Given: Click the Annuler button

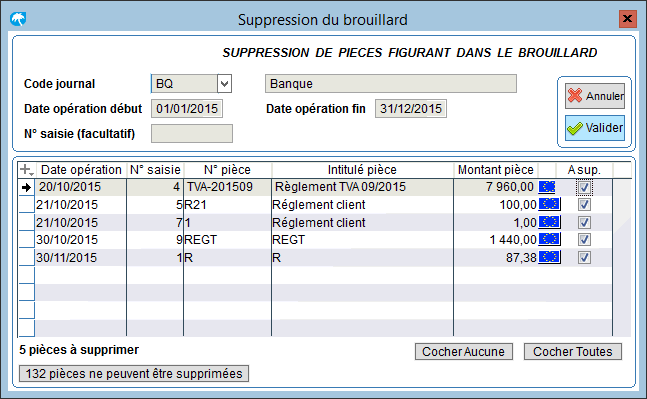Looking at the screenshot, I should [x=595, y=96].
